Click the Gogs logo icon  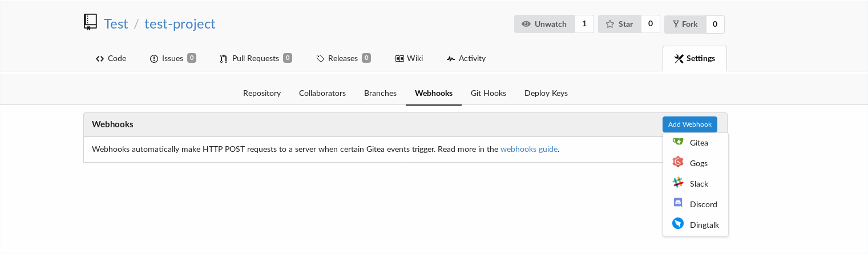[x=678, y=163]
